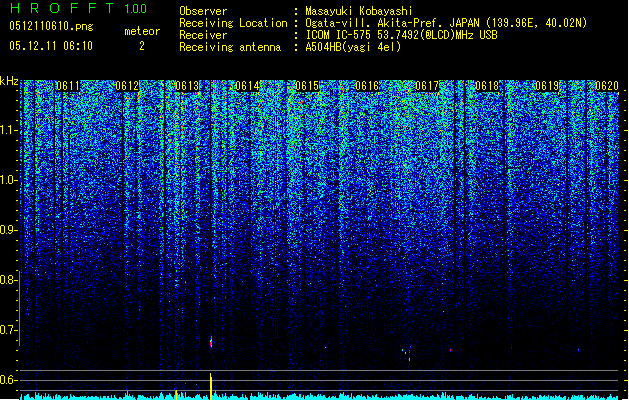Click the 0612 time marker

[x=127, y=86]
